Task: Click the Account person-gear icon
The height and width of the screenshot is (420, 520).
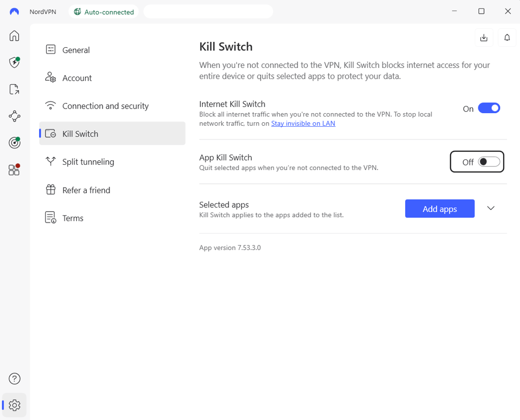Action: 51,77
